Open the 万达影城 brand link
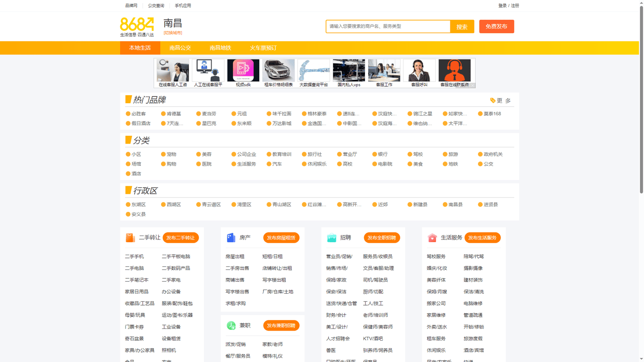This screenshot has height=362, width=644. (282, 123)
